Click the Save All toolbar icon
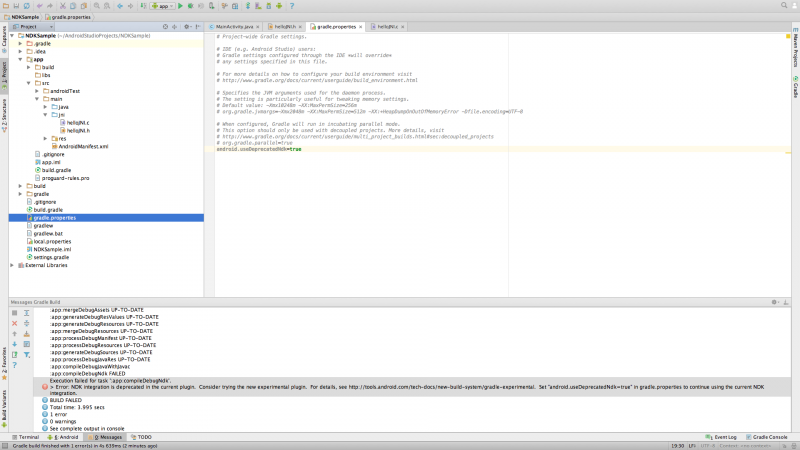Screen dimensions: 800x450 [16, 6]
